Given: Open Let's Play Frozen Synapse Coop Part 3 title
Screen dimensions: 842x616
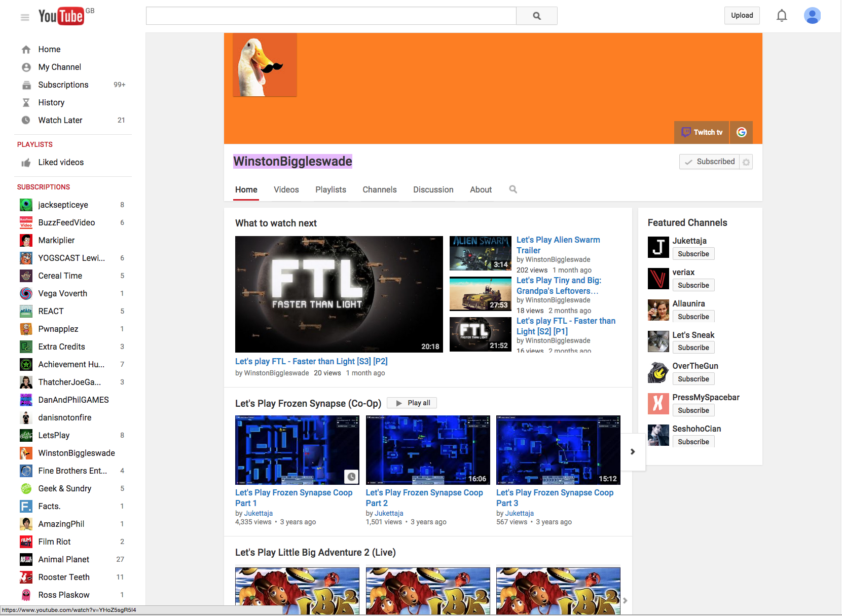Looking at the screenshot, I should click(555, 497).
